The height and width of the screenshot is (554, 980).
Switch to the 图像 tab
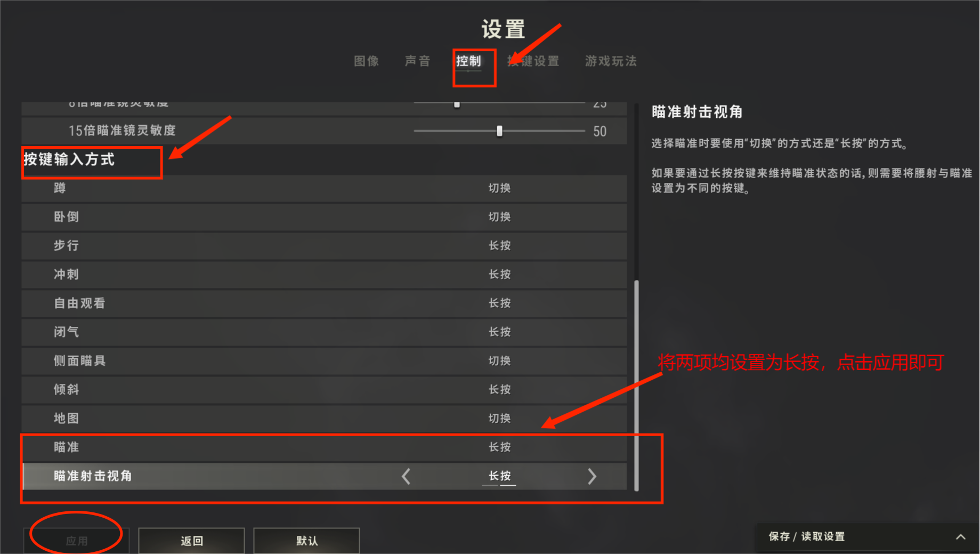(x=367, y=61)
